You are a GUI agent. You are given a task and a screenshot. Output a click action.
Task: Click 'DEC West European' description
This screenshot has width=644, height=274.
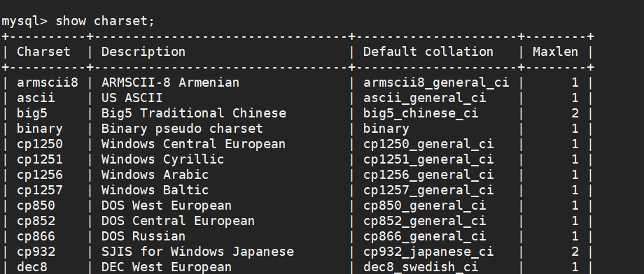pos(167,267)
